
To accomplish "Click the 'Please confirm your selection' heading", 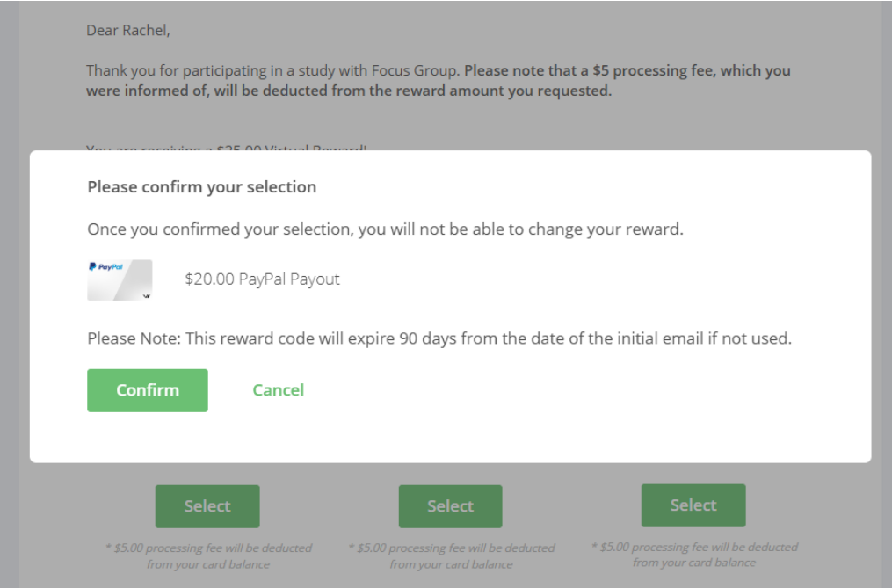I will coord(202,186).
